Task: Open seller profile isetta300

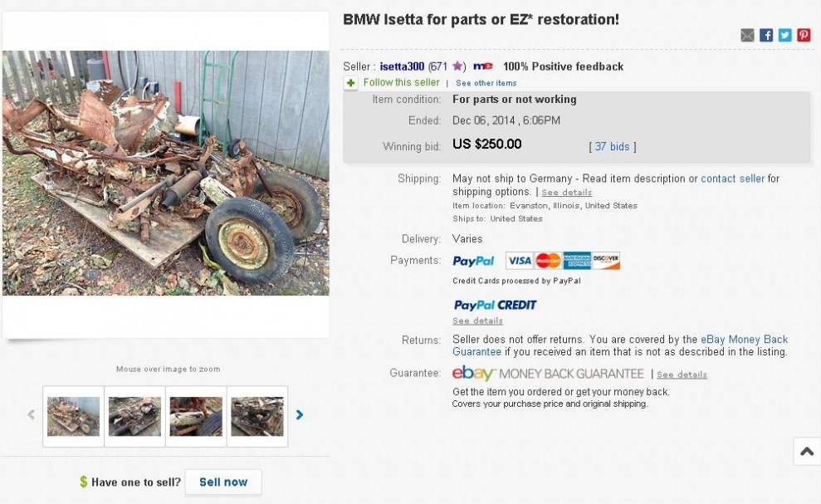Action: 402,66
